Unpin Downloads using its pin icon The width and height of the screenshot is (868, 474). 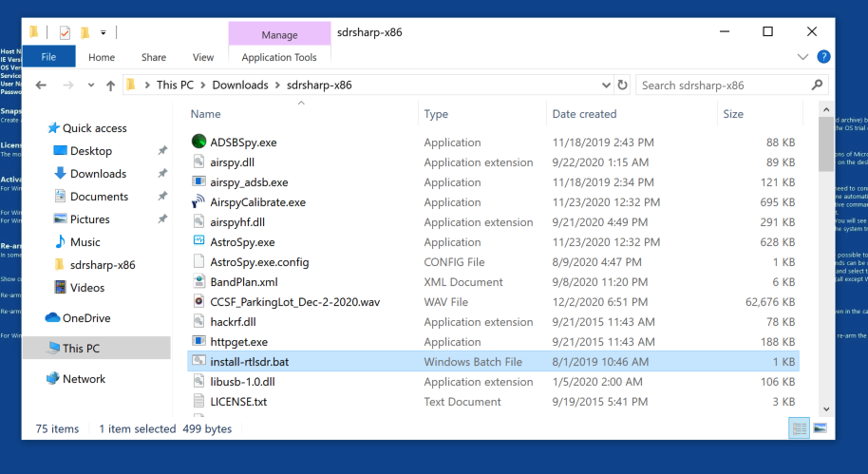[x=162, y=173]
